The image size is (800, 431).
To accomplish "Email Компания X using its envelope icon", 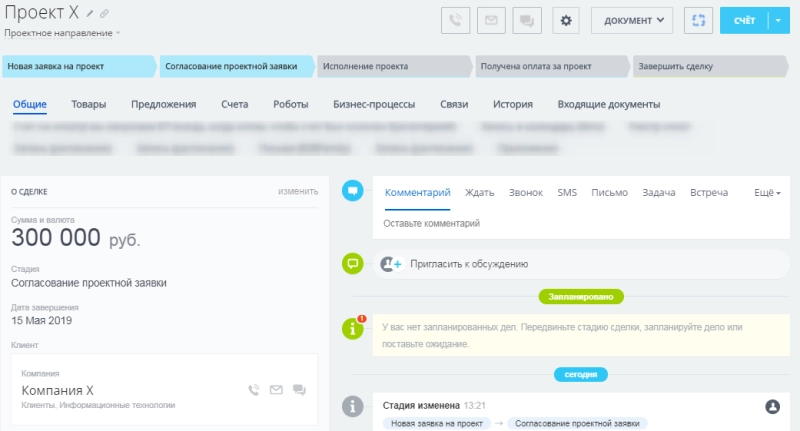I will (276, 390).
